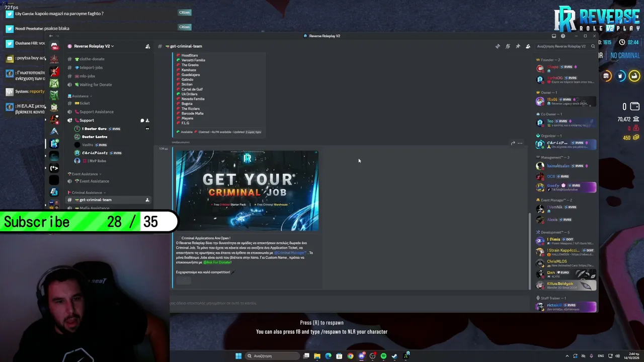Click member Teo under Co Owner

tap(566, 123)
